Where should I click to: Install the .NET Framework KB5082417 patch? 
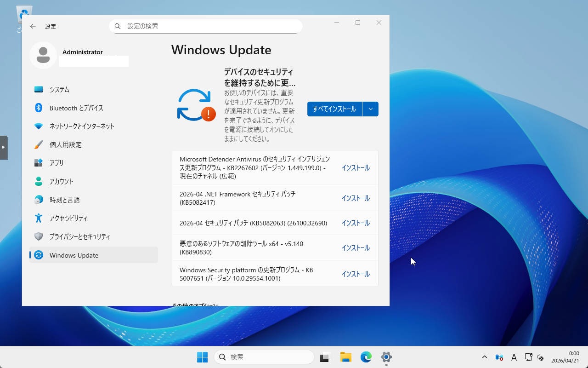click(x=355, y=198)
